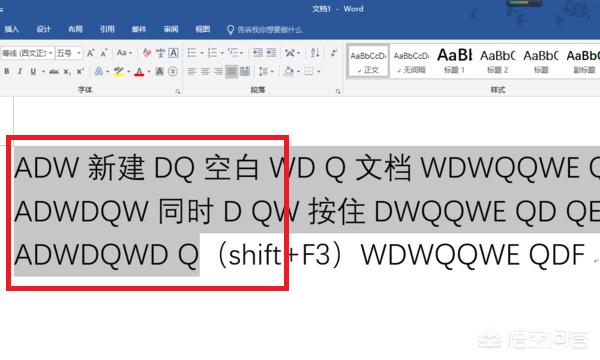Apply the red font color

point(139,71)
